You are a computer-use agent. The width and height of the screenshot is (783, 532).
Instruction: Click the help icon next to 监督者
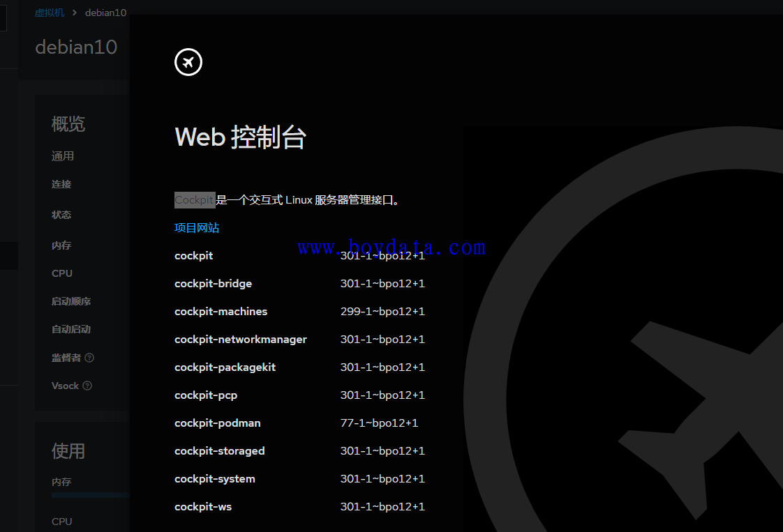(x=89, y=357)
